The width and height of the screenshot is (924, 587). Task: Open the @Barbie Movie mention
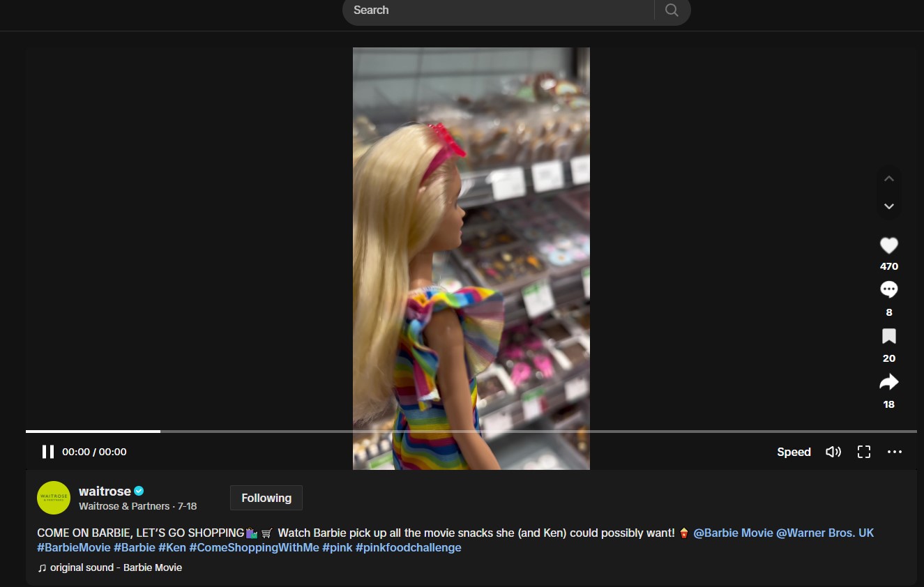pyautogui.click(x=733, y=533)
